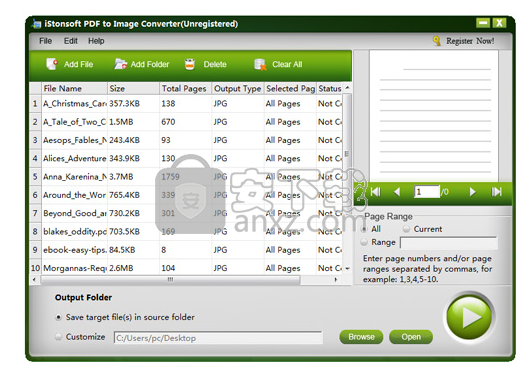Click the Output Type column header

coord(238,88)
